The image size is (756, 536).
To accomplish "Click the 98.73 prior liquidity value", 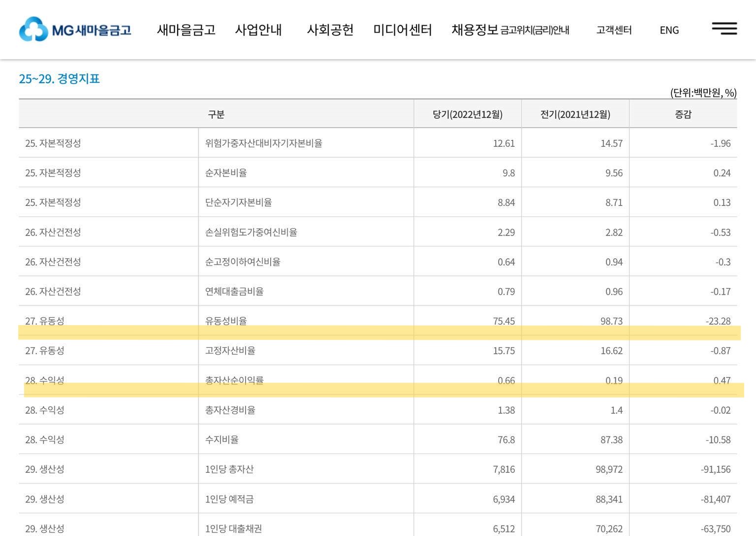I will pos(612,321).
